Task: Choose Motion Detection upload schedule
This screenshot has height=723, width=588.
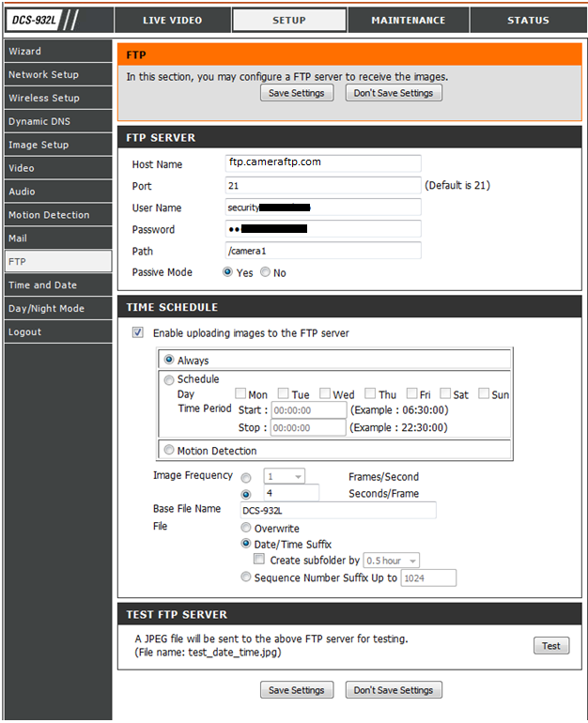Action: pos(169,451)
